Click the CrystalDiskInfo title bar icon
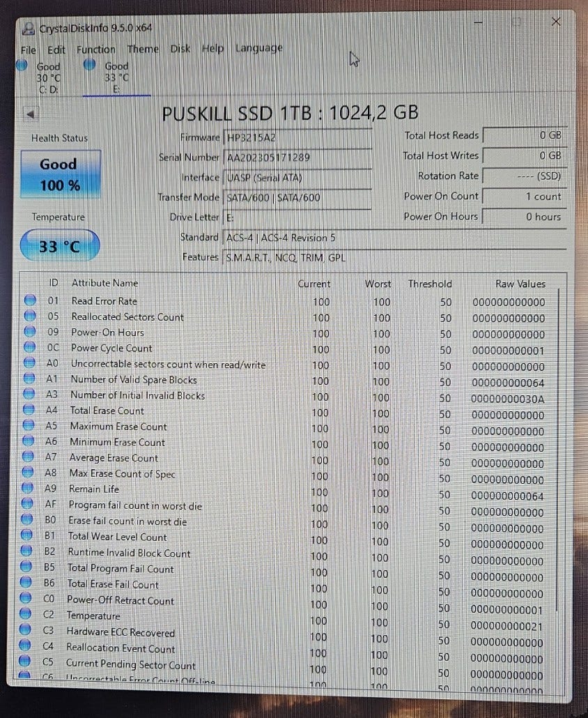Image resolution: width=588 pixels, height=718 pixels. 29,29
